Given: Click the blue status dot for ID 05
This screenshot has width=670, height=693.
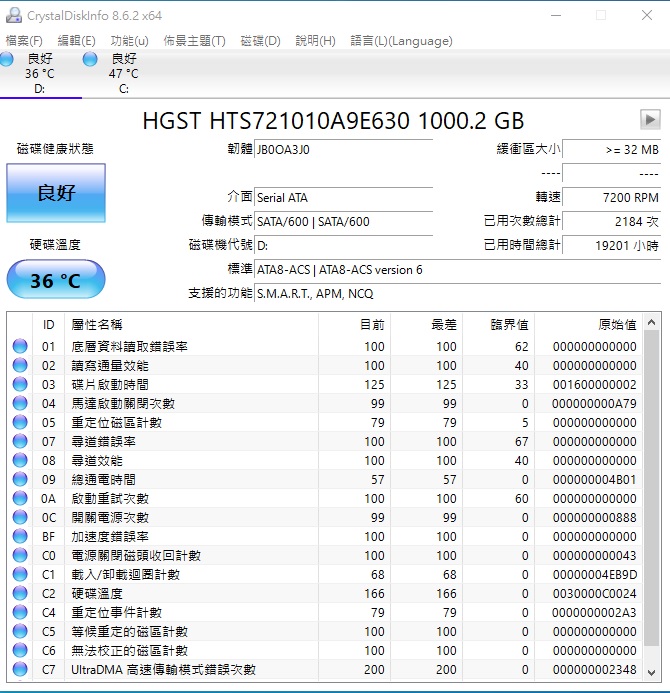Looking at the screenshot, I should point(20,422).
